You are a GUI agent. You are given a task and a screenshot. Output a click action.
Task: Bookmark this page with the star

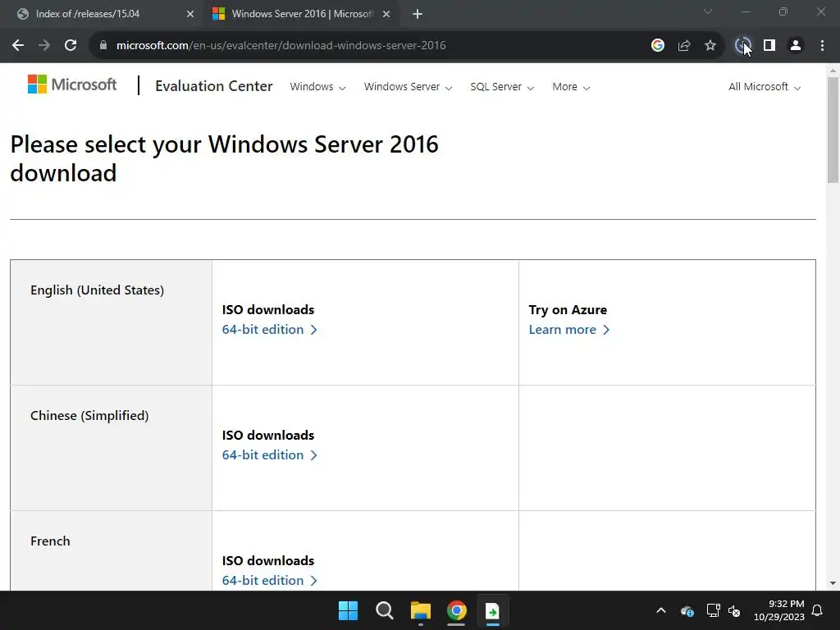[x=710, y=46]
